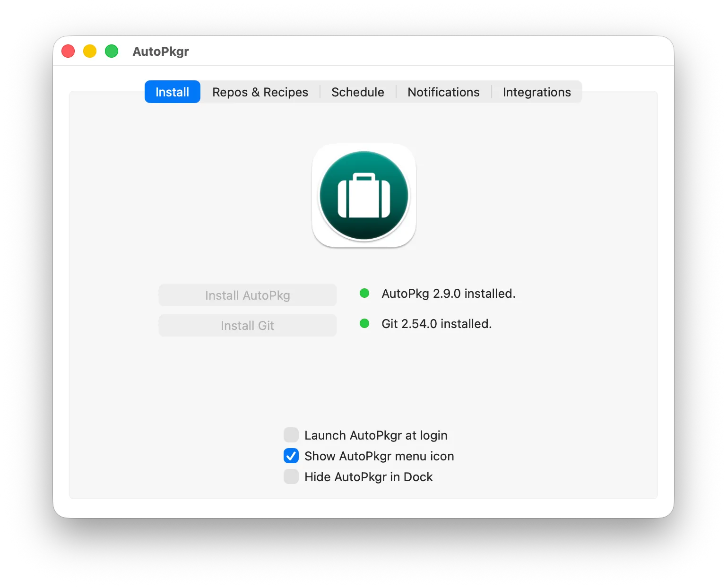Uncheck Show AutoPkgr menu icon
Viewport: 727px width, 588px height.
pyautogui.click(x=291, y=456)
